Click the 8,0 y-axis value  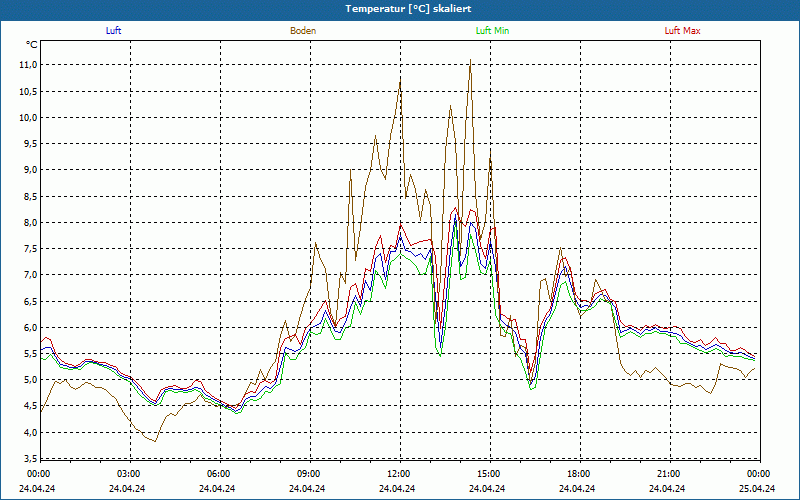coord(30,222)
